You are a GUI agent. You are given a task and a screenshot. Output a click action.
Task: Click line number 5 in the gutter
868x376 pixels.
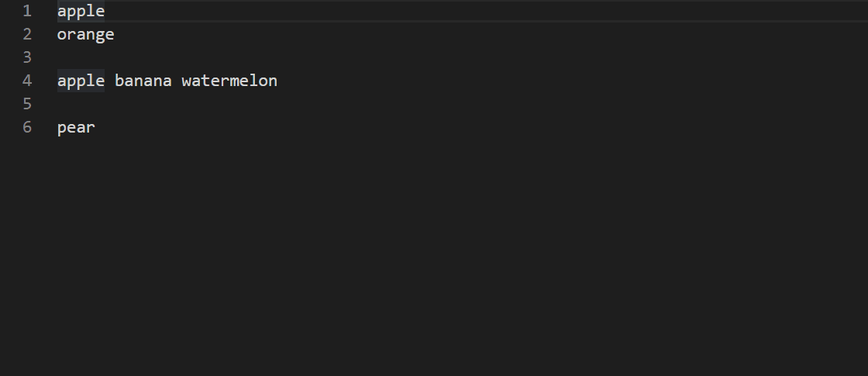click(27, 104)
